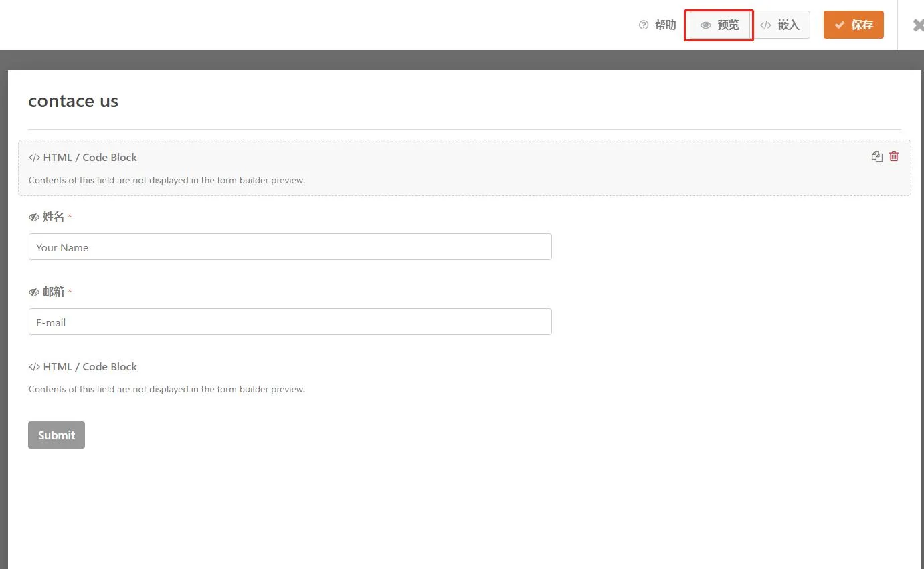The image size is (924, 569).
Task: Click the Your Name input field
Action: [290, 247]
